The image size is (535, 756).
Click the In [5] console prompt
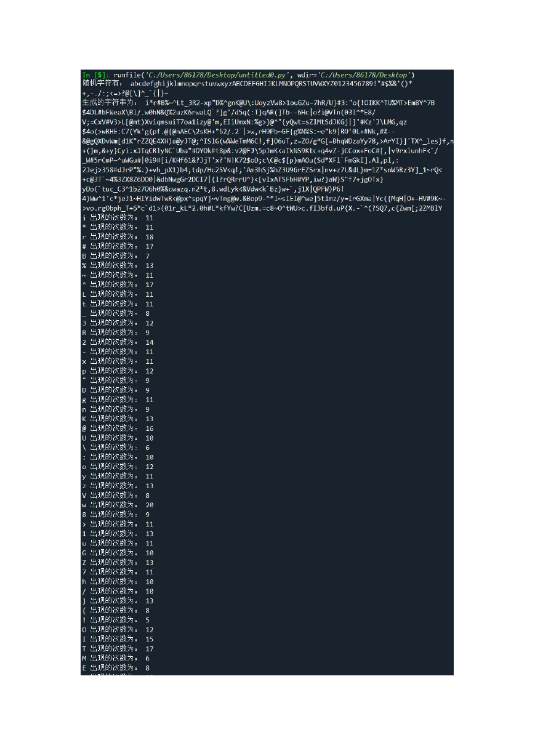click(x=94, y=74)
